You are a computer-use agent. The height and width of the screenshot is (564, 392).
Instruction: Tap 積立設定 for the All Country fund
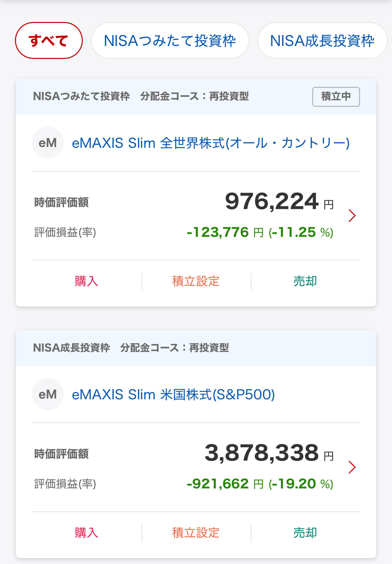tap(196, 281)
